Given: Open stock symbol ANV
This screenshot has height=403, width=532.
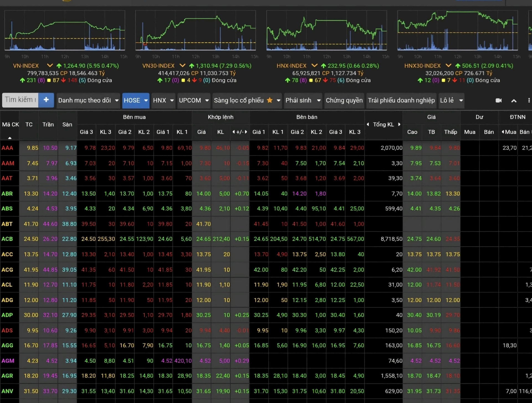Looking at the screenshot, I should (7, 391).
